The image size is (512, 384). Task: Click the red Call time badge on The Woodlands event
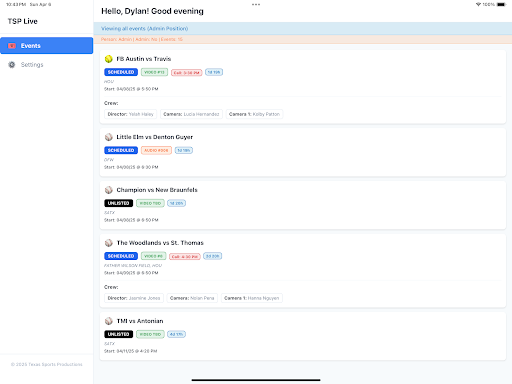click(185, 257)
